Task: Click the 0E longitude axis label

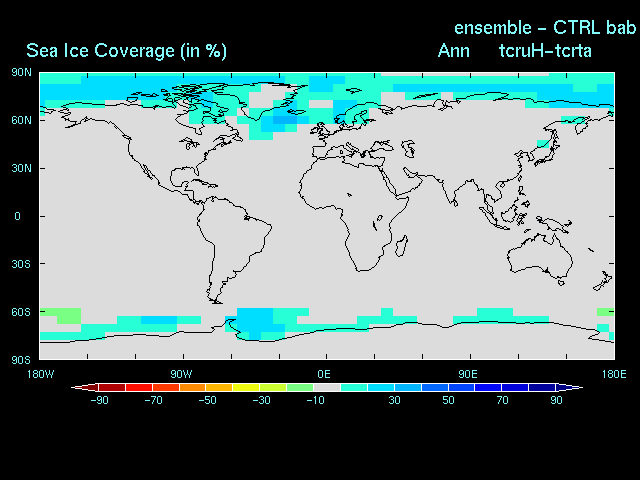Action: pos(325,373)
